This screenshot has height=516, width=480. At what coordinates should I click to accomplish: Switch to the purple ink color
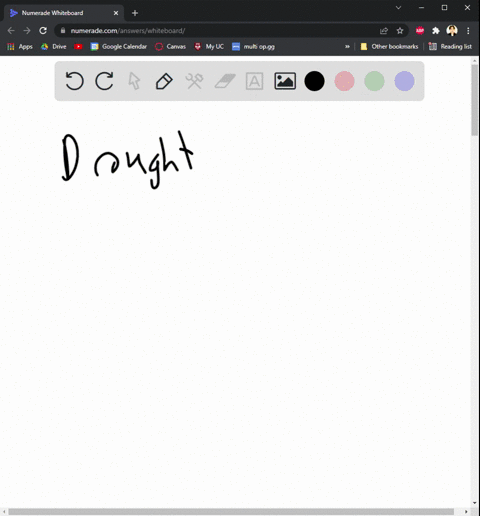[404, 81]
